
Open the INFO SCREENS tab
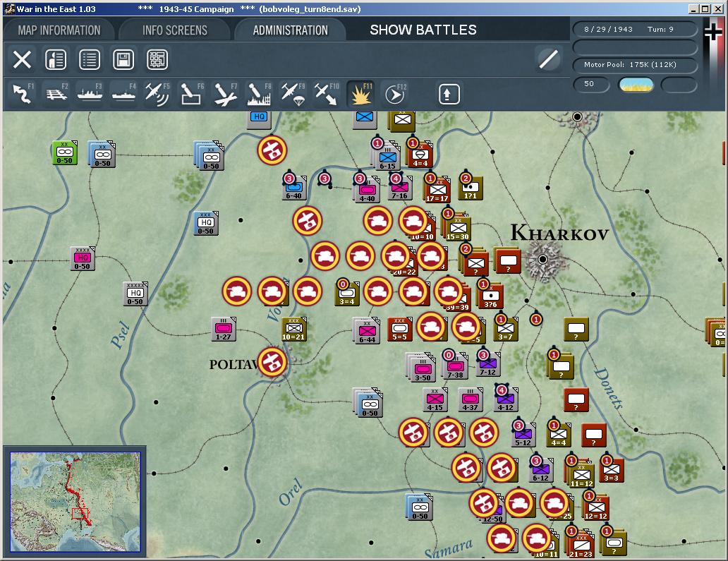click(x=174, y=30)
